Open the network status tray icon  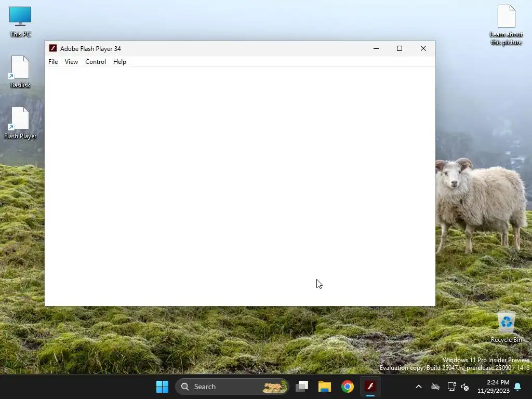coord(451,387)
